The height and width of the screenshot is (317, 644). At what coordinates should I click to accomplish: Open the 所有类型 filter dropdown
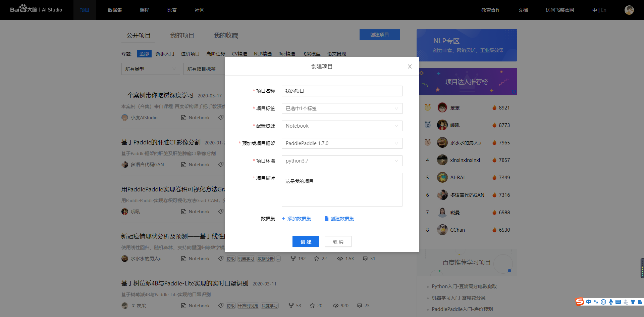tap(150, 69)
